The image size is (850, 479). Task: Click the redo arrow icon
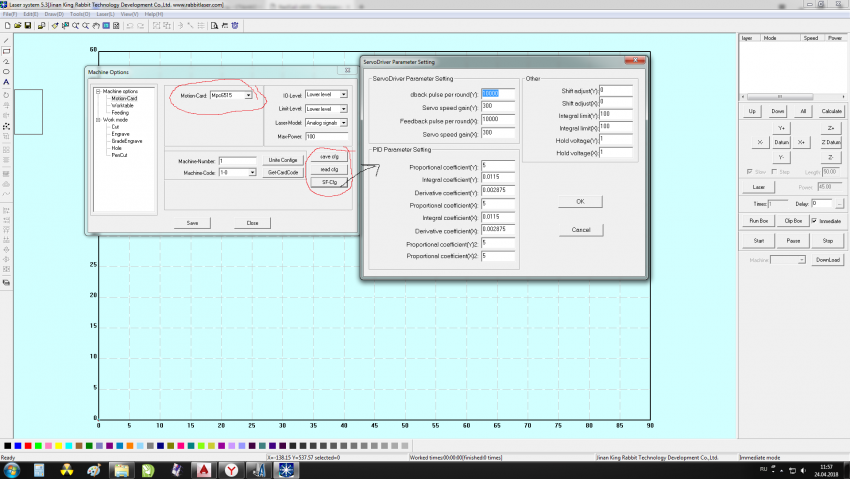click(140, 25)
